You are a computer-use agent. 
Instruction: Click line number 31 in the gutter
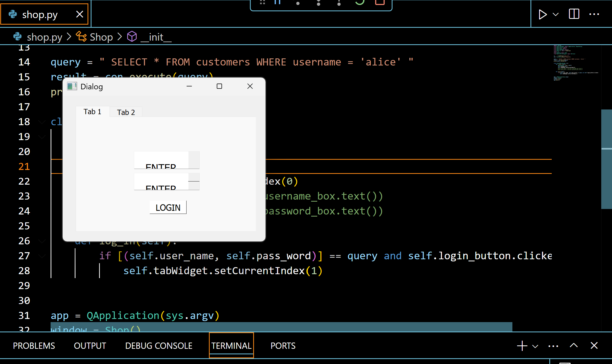[24, 316]
